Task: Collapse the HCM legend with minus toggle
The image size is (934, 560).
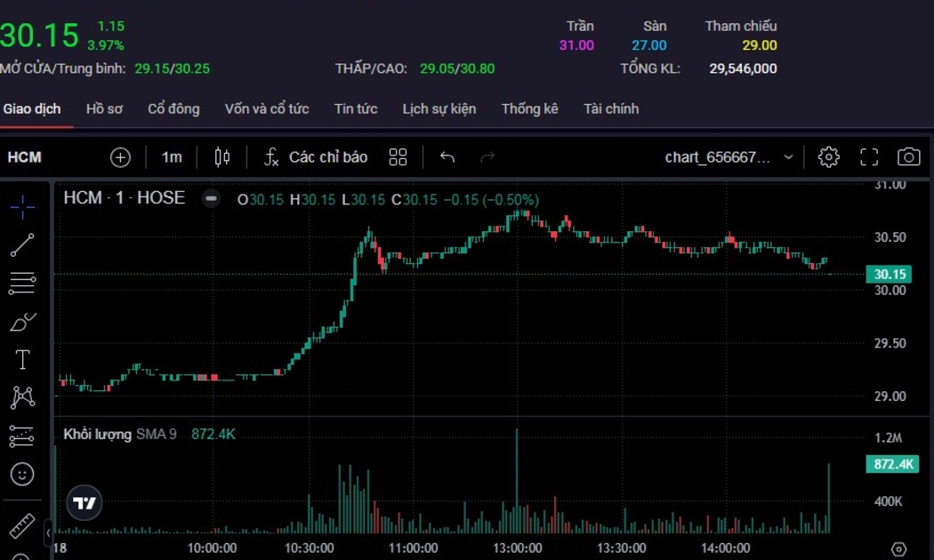Action: point(211,198)
